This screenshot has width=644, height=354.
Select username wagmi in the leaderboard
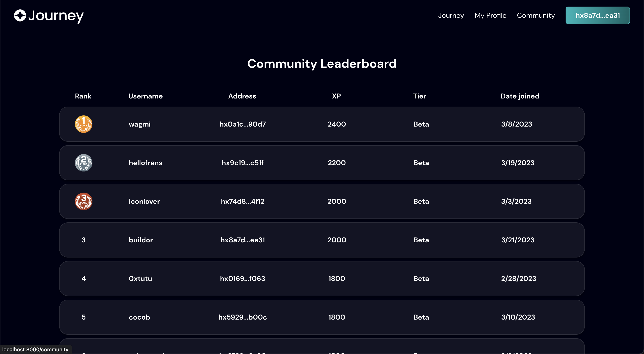coord(140,124)
